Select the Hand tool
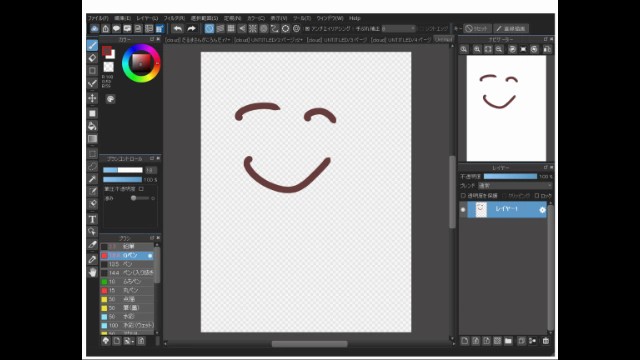This screenshot has height=360, width=640. click(93, 272)
